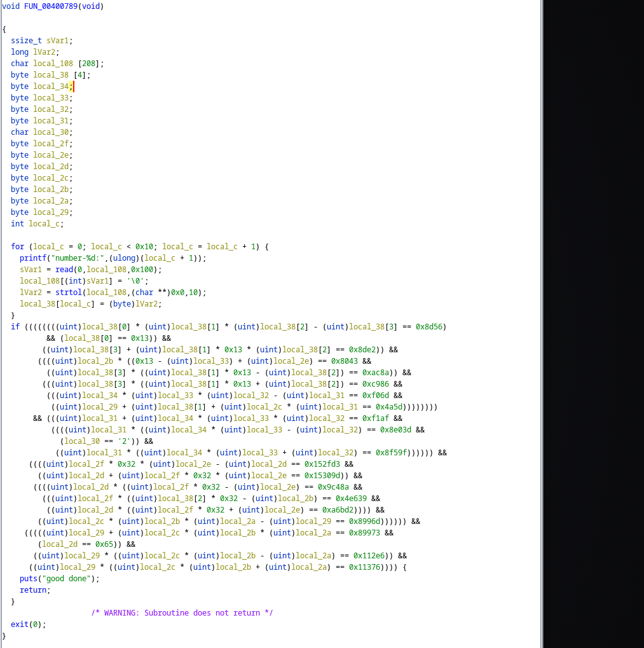The height and width of the screenshot is (648, 644).
Task: Click the WARNING subroutine does not return comment
Action: (182, 613)
